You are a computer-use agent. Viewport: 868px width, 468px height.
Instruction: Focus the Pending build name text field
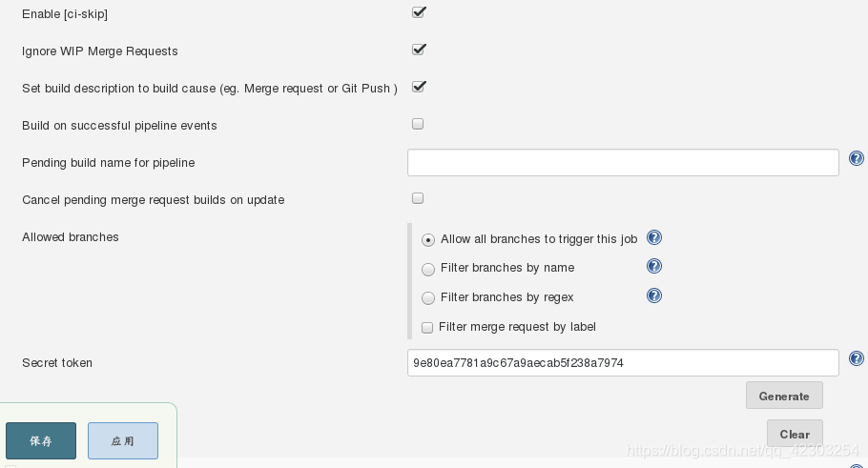click(x=623, y=163)
